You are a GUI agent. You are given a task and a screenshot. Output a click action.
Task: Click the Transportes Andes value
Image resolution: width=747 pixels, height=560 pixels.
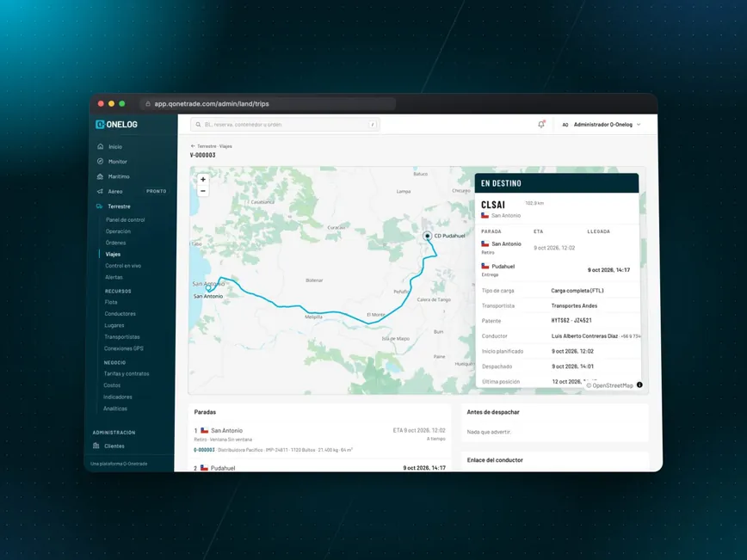pyautogui.click(x=574, y=305)
